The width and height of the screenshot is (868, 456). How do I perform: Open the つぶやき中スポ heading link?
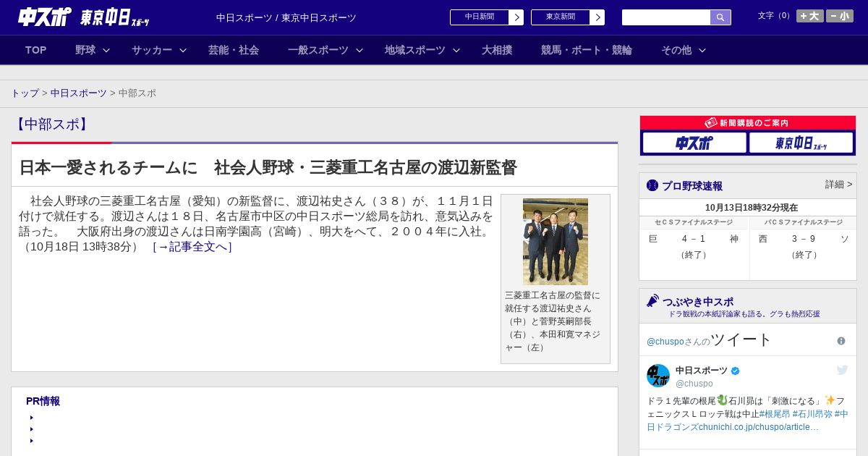coord(698,302)
